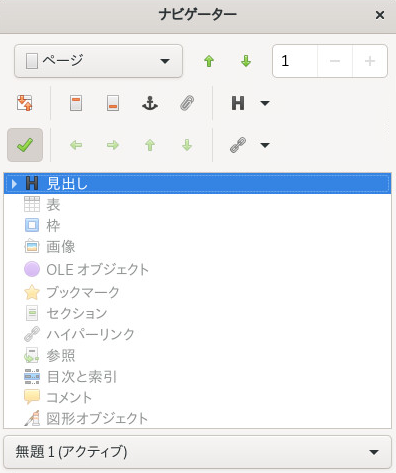This screenshot has width=396, height=473.
Task: Open the ページ navigate-by dropdown
Action: coord(98,61)
